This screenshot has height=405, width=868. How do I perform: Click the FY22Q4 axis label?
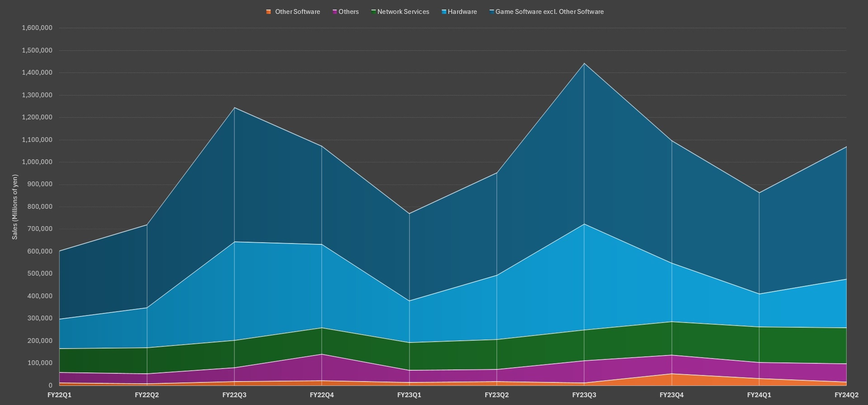[322, 395]
